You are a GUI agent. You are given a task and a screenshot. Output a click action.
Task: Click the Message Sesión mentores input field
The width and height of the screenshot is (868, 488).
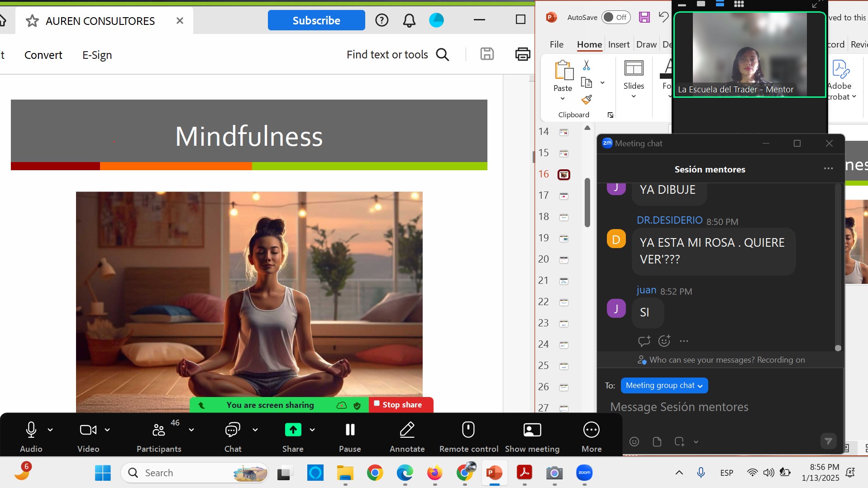720,407
